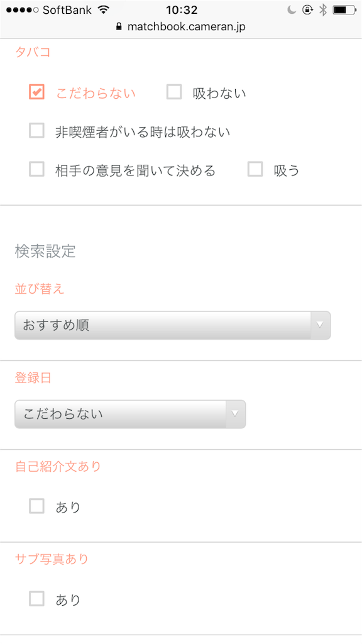Open the おすすめ順 sort dropdown
This screenshot has width=362, height=644.
[x=172, y=325]
